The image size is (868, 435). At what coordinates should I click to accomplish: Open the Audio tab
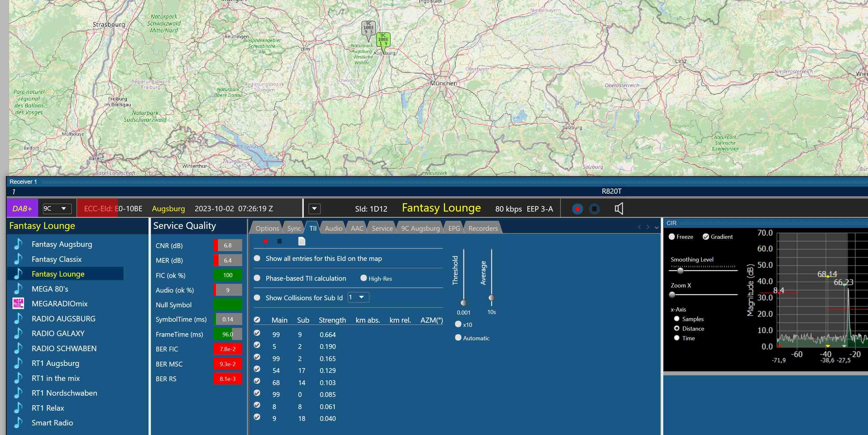click(334, 228)
